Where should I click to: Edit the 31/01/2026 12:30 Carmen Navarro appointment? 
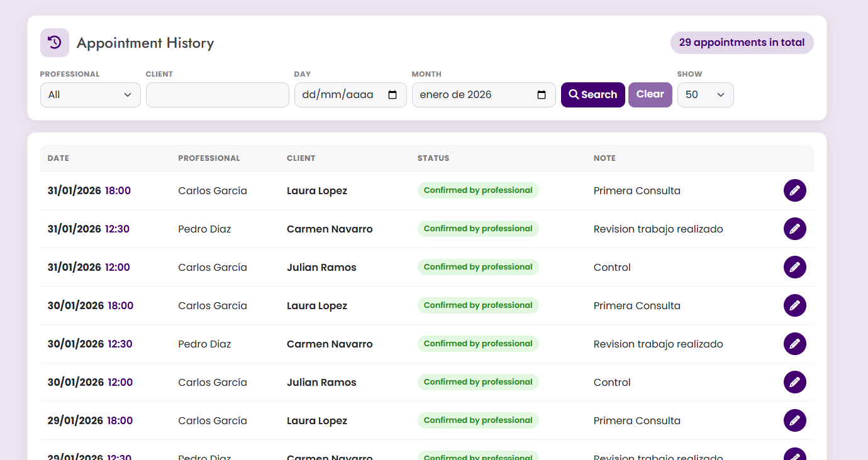click(795, 229)
